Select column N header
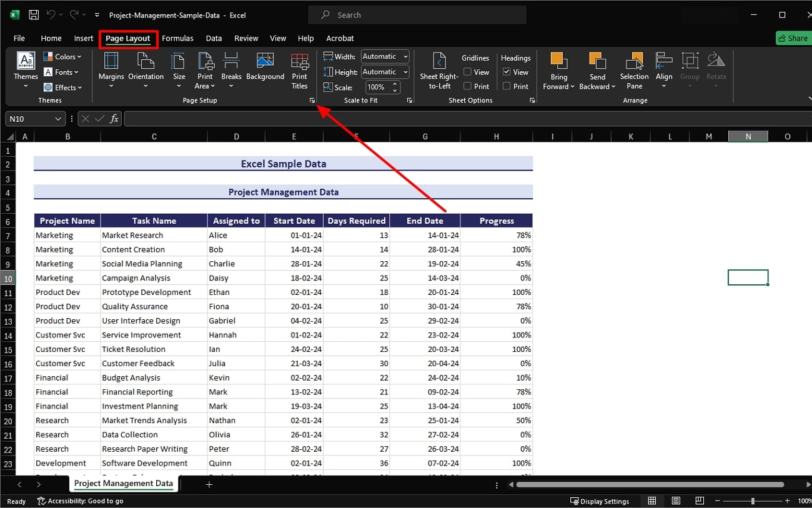Image resolution: width=812 pixels, height=508 pixels. 748,137
